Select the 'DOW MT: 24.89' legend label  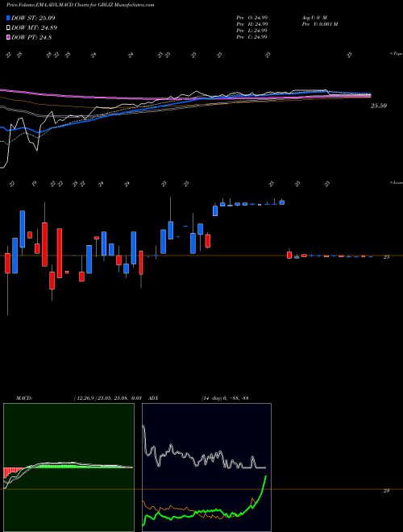[35, 28]
